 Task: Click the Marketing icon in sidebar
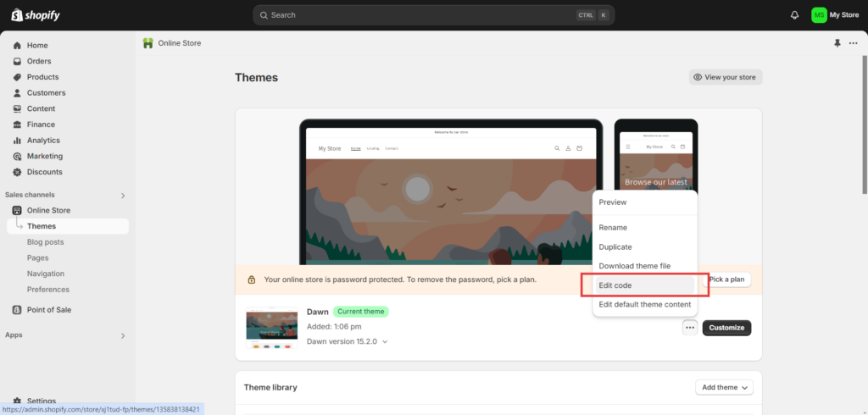[x=17, y=157]
